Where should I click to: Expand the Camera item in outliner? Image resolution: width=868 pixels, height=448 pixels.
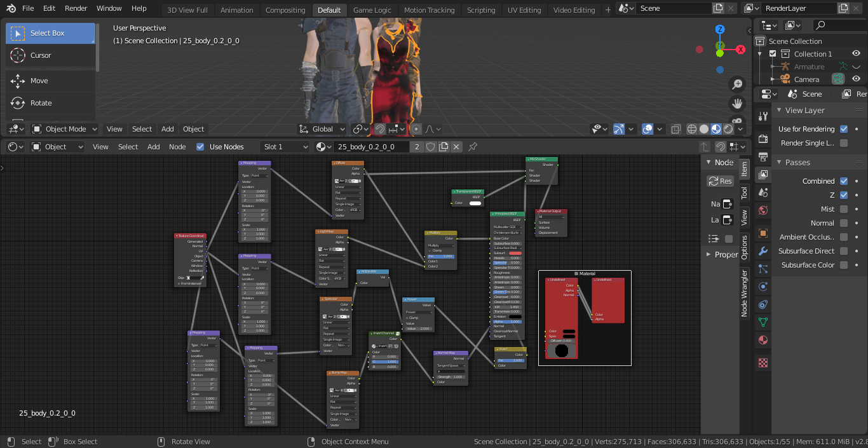(772, 79)
